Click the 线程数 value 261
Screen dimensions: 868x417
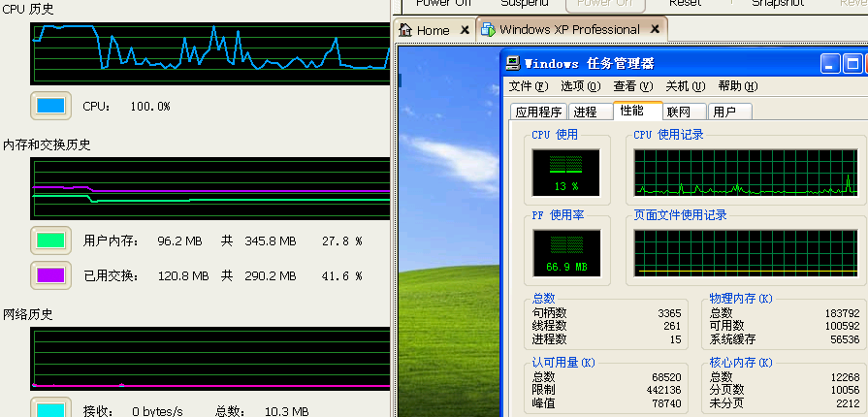(672, 326)
